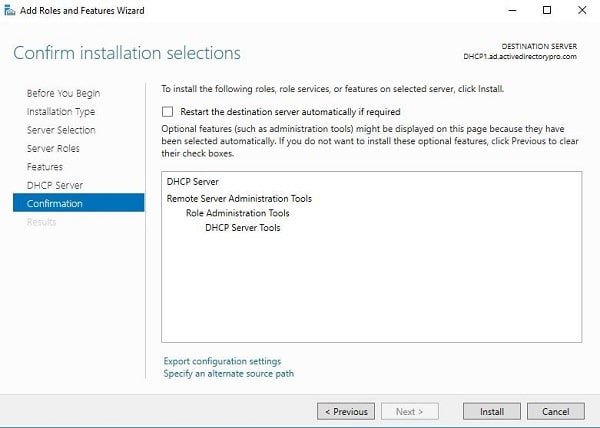Cancel the wizard
The image size is (600, 428).
(556, 412)
